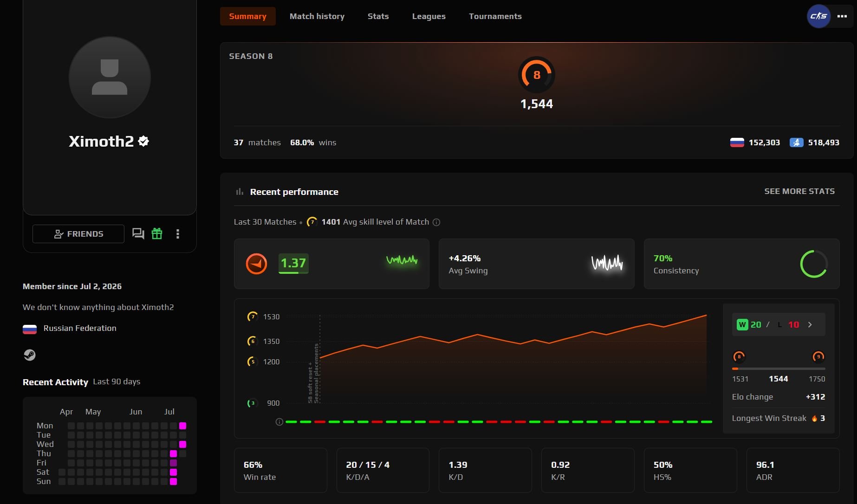Expand the W 20 / L 10 chevron

coord(810,325)
